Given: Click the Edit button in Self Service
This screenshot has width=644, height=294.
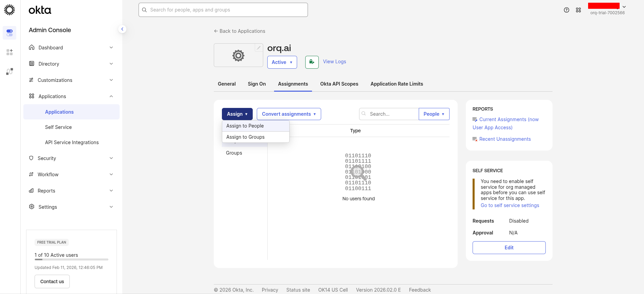Looking at the screenshot, I should [509, 248].
